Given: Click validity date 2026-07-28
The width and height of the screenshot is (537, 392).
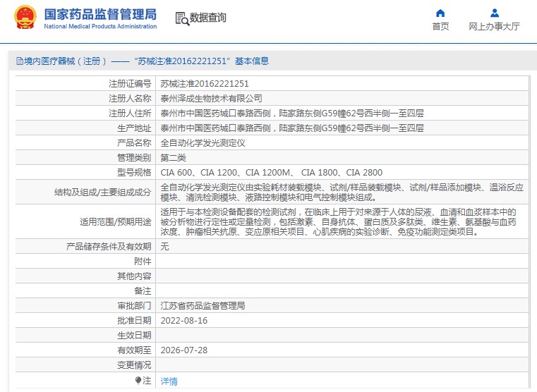Looking at the screenshot, I should 183,350.
